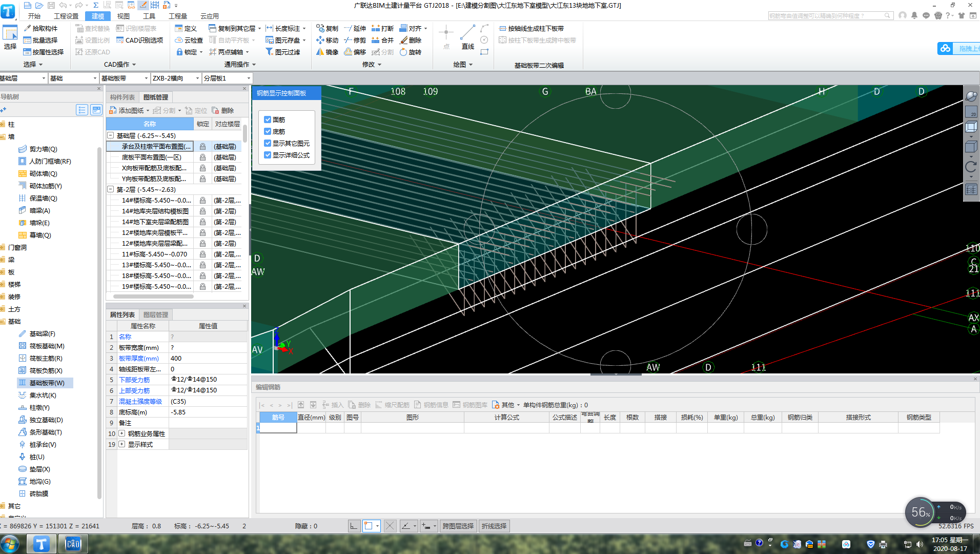Collapse the 基础层 (-6.25~-5.45) group

click(x=110, y=135)
